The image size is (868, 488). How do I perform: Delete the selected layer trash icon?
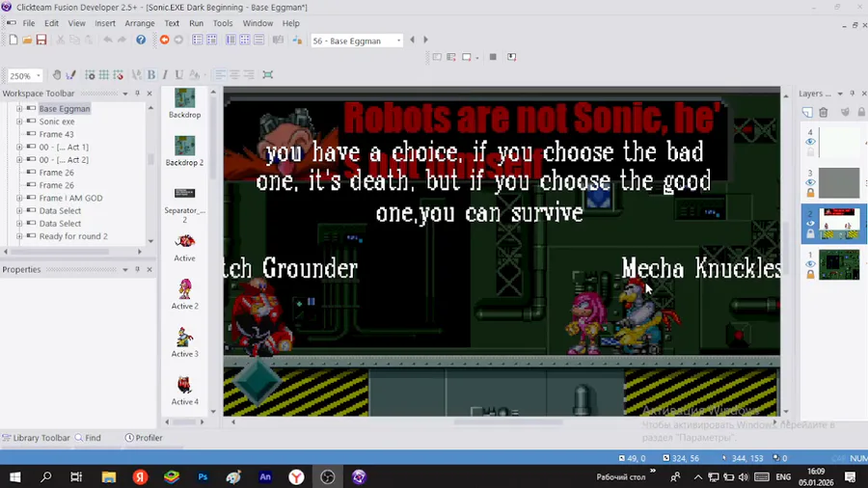coord(824,112)
